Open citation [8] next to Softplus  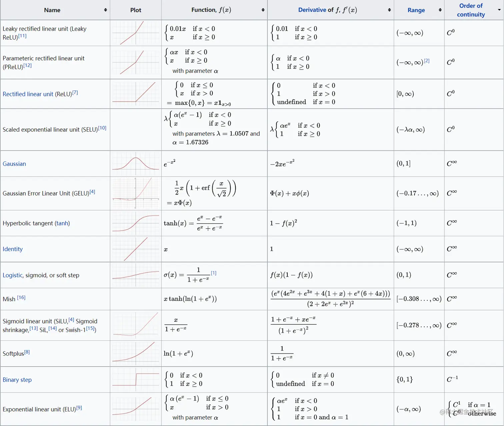(27, 352)
